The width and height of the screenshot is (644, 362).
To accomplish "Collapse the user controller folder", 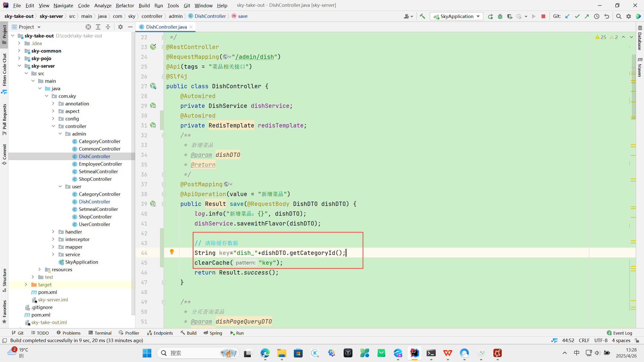I will tap(60, 187).
